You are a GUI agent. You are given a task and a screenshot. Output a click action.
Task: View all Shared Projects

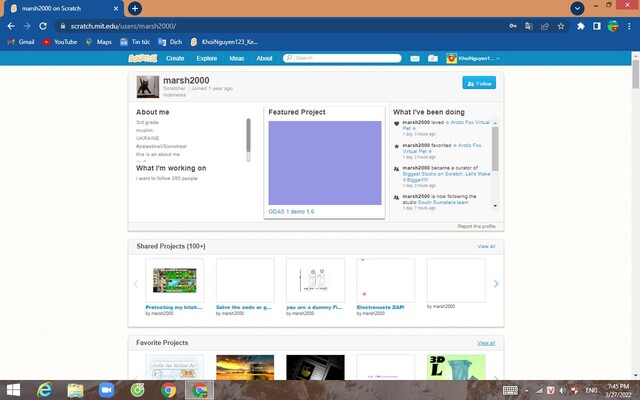tap(486, 246)
